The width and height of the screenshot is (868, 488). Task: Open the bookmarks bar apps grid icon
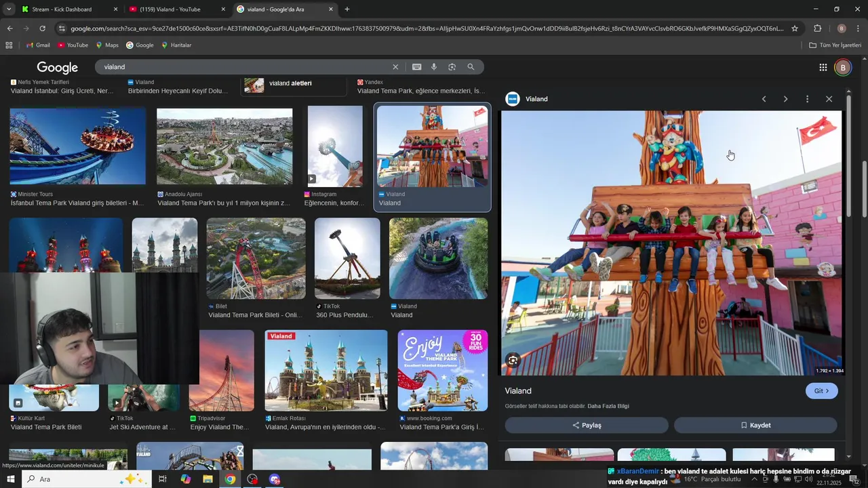9,45
